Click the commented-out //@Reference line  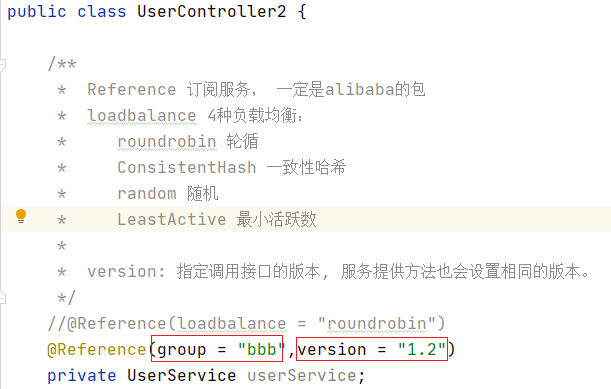[246, 324]
